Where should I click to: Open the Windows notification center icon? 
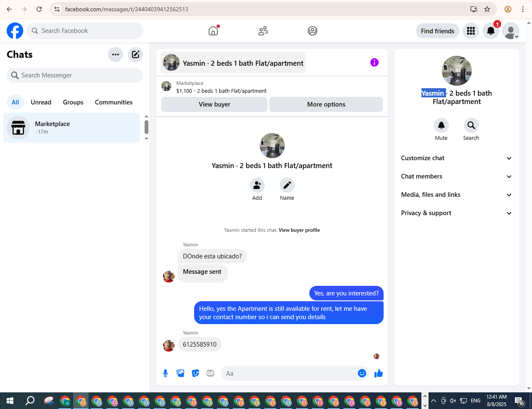(x=520, y=401)
